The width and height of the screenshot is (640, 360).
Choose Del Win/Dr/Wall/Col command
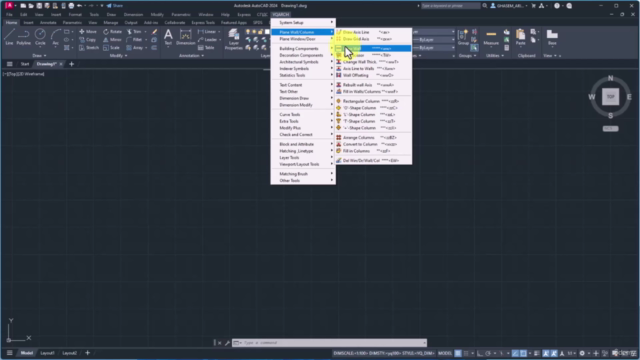[x=373, y=160]
